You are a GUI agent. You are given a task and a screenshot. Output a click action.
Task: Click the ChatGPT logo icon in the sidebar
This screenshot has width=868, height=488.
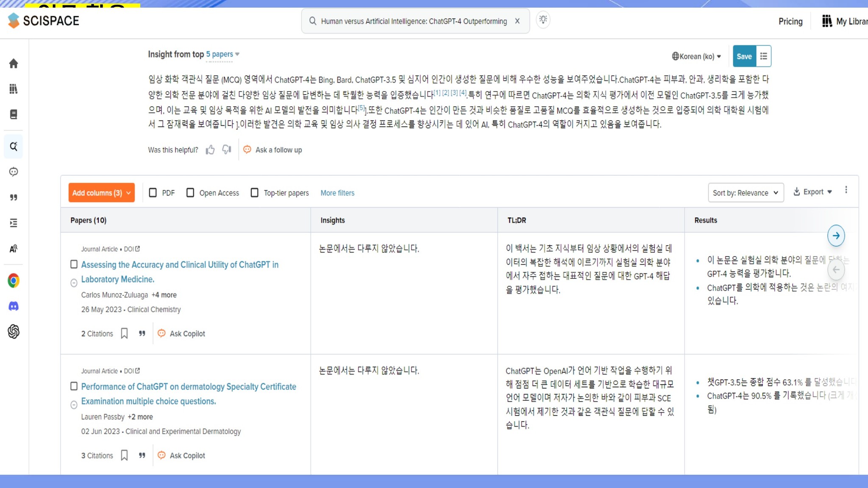[14, 331]
